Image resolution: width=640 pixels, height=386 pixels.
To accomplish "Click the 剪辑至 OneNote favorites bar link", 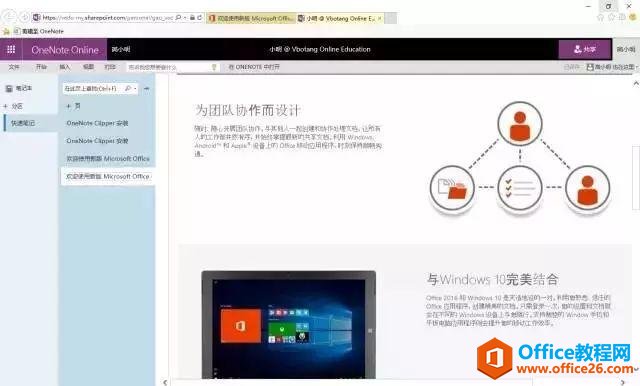I will [x=39, y=31].
